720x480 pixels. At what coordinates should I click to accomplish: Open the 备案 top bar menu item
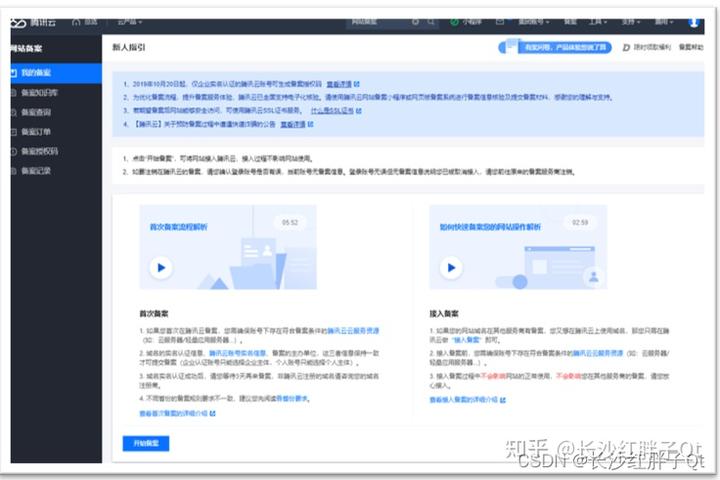[570, 22]
